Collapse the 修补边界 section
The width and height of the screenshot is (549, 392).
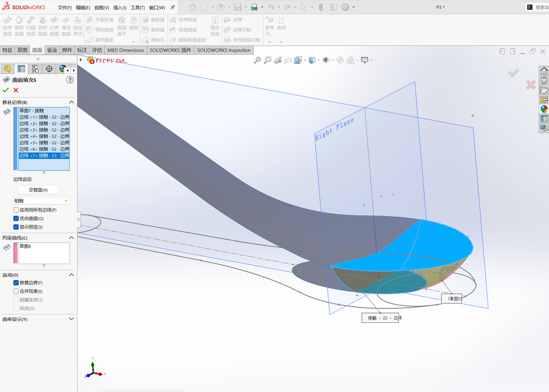coord(71,102)
